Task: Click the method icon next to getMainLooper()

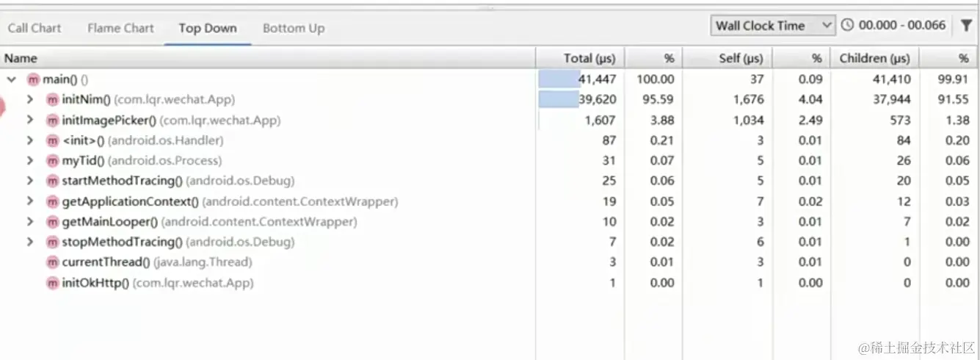Action: pyautogui.click(x=52, y=221)
